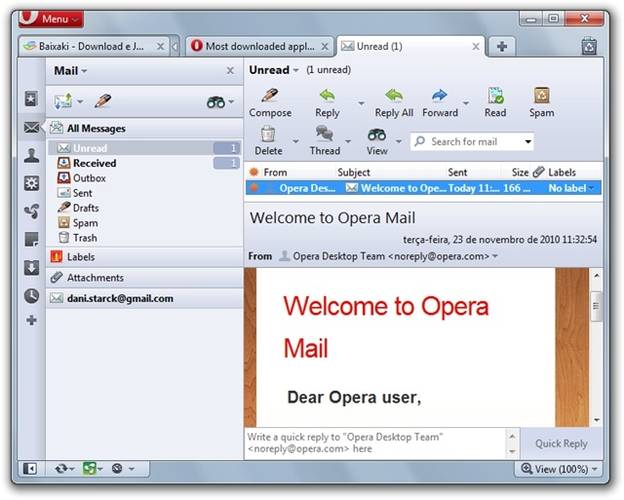Image resolution: width=624 pixels, height=500 pixels.
Task: Open the Mail panel envelope icon
Action: pyautogui.click(x=31, y=127)
